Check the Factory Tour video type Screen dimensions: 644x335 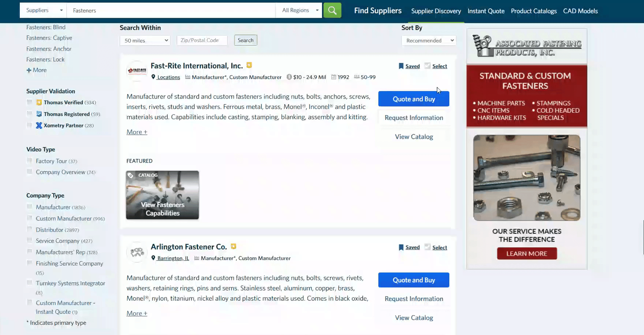coord(29,161)
